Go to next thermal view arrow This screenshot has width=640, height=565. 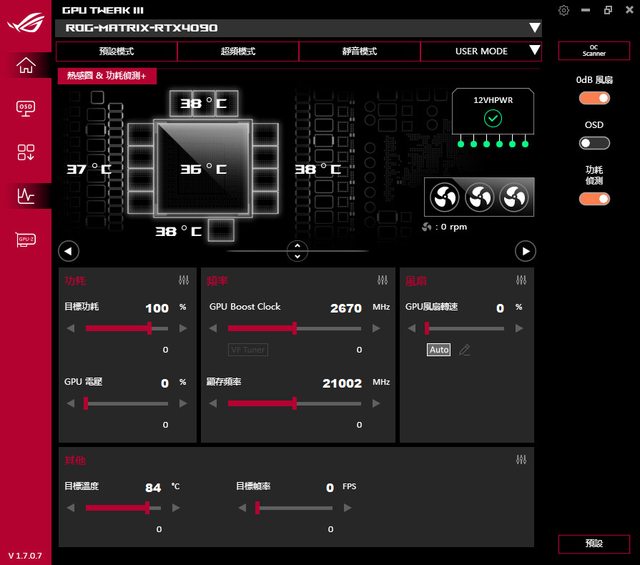[x=525, y=251]
